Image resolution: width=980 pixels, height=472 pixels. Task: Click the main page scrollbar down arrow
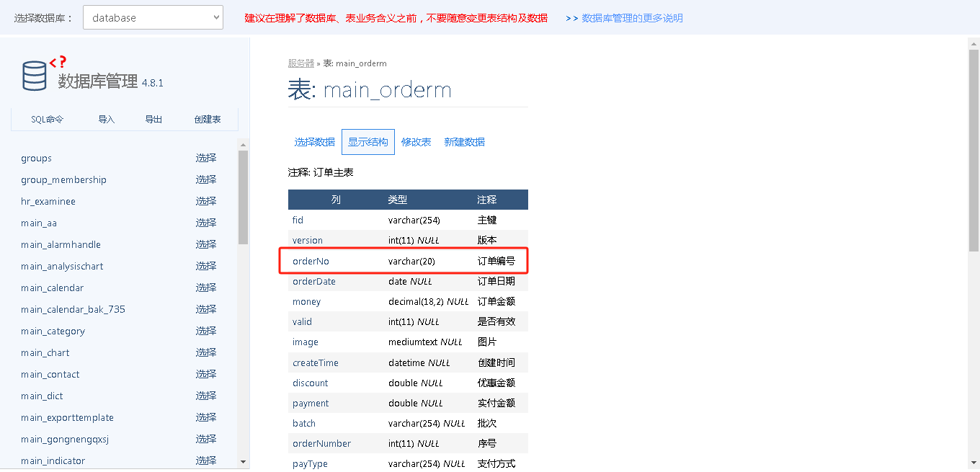tap(974, 462)
